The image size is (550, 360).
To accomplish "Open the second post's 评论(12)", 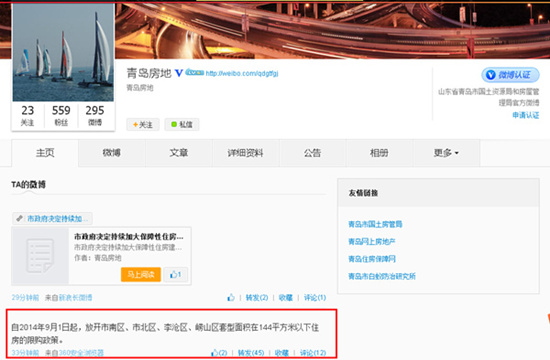I will [313, 353].
